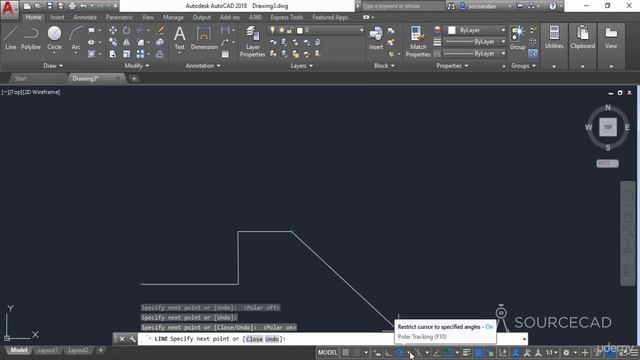Image resolution: width=640 pixels, height=360 pixels.
Task: Click the Rotate tool in Modify panel
Action: (x=127, y=31)
